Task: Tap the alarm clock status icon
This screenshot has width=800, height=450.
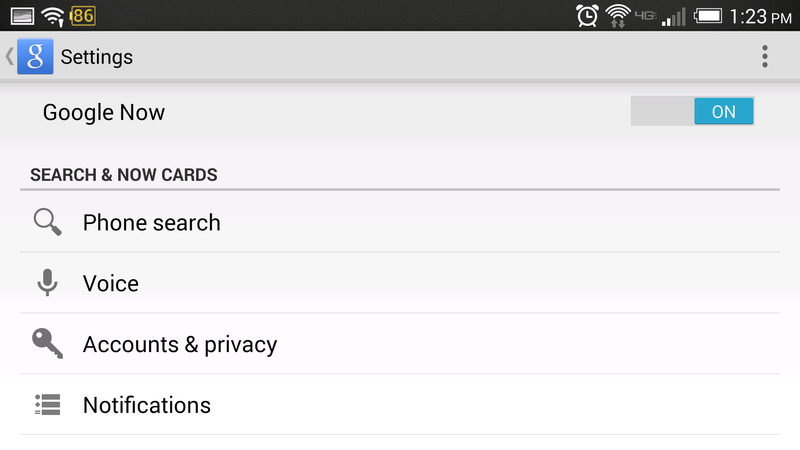Action: (587, 16)
